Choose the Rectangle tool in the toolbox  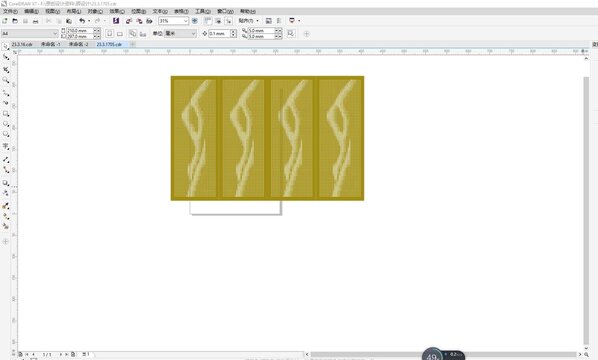(6, 114)
